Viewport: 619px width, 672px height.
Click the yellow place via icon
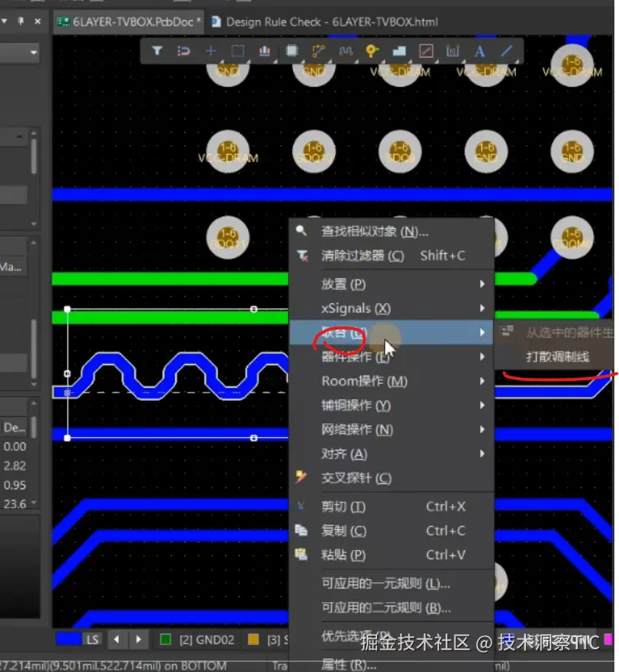(372, 51)
